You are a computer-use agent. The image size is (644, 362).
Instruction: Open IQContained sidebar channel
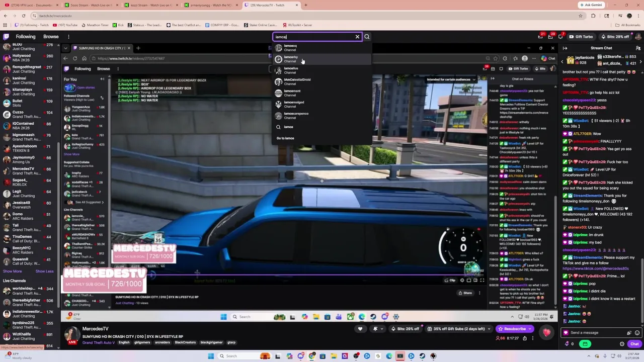pyautogui.click(x=29, y=126)
